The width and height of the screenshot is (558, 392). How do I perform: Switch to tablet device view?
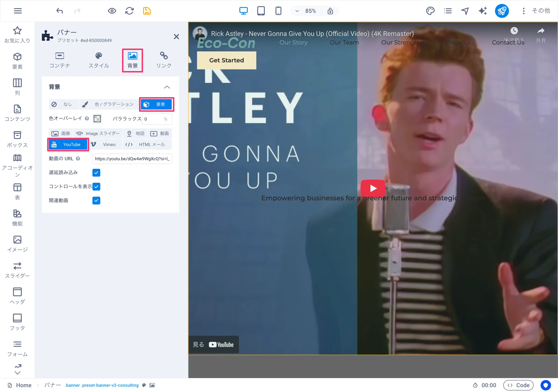pyautogui.click(x=261, y=11)
